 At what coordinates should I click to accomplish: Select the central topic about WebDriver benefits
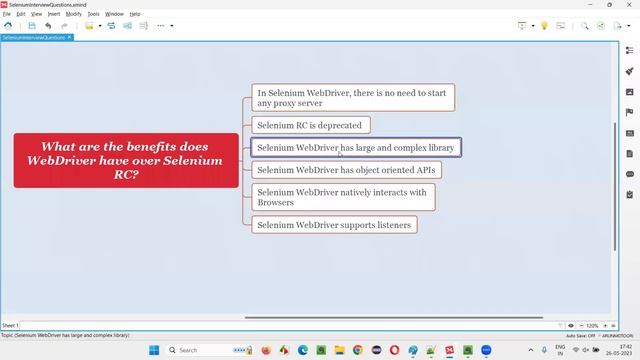126,160
